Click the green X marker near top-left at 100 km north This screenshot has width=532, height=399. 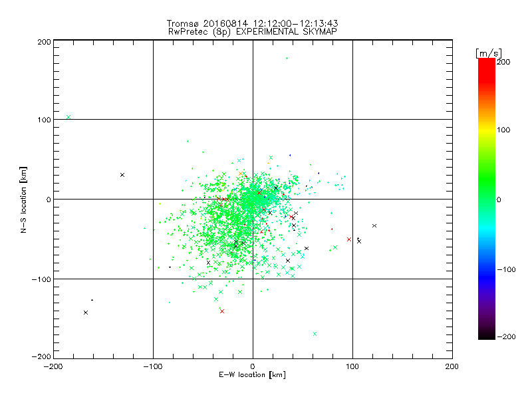point(68,117)
